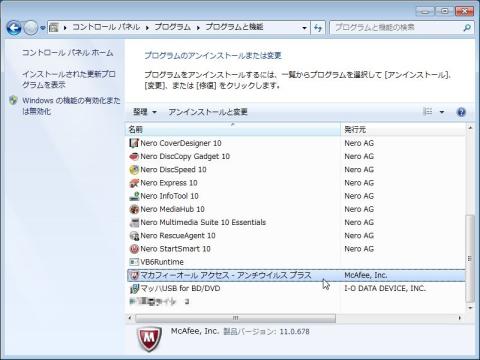Click Nero AG publisher in CoverDesigner row
Viewport: 480px width, 360px height.
tap(359, 143)
